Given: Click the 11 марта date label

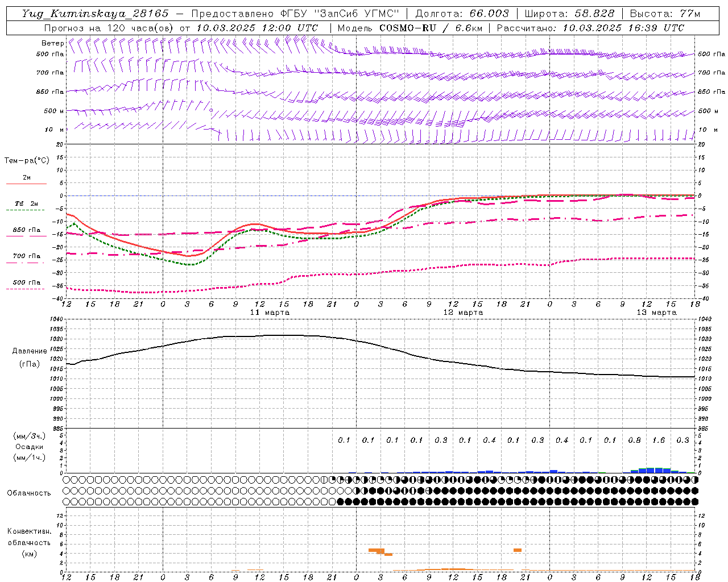Looking at the screenshot, I should coord(270,312).
